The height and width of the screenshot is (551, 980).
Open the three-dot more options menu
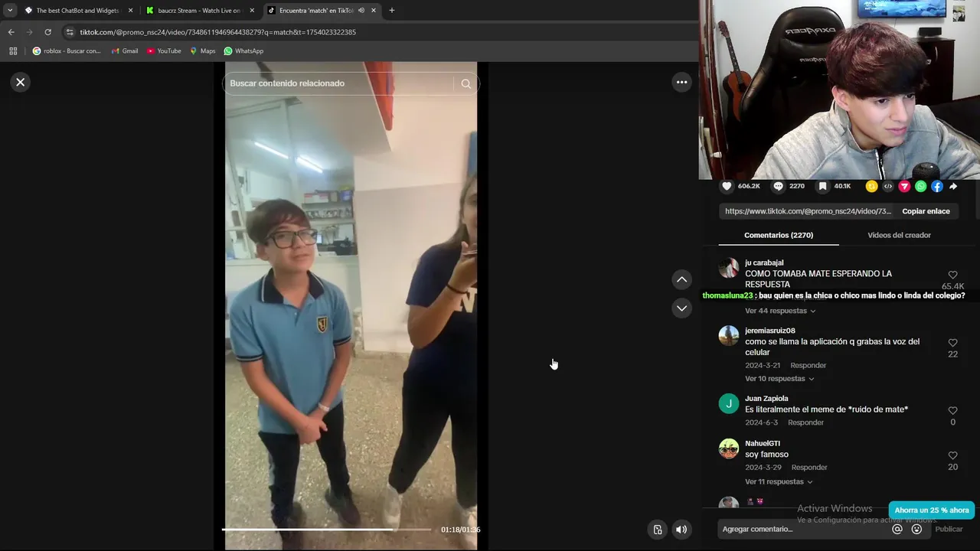pyautogui.click(x=681, y=82)
